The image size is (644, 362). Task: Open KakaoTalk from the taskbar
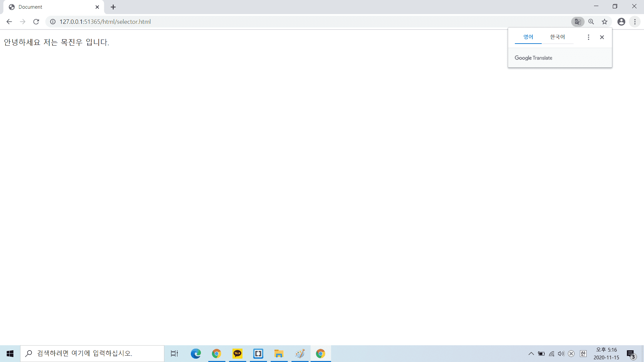(237, 354)
